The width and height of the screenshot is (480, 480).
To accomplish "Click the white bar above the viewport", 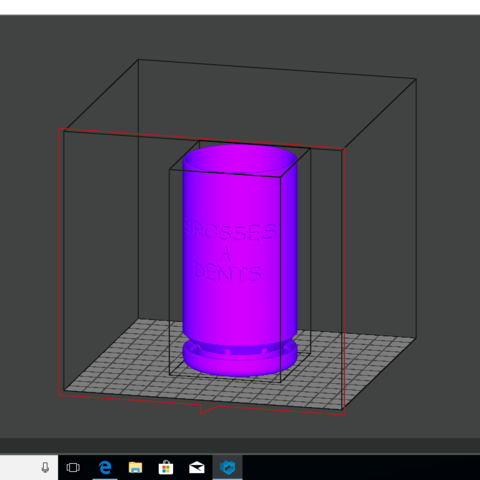I will point(240,7).
